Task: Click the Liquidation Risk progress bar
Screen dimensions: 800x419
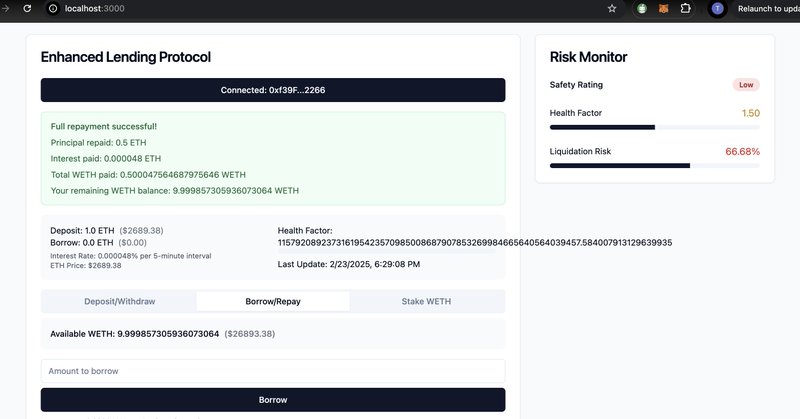Action: (x=655, y=165)
